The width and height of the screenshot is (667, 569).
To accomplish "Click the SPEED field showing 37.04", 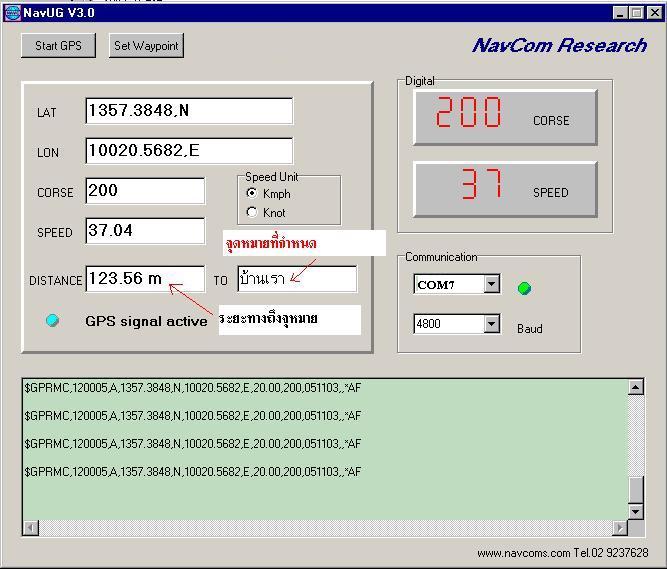I will pos(145,231).
